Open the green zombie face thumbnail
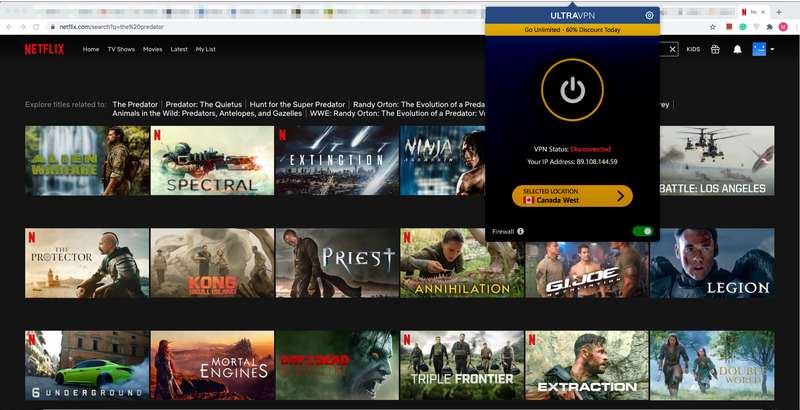800x410 pixels. point(337,365)
